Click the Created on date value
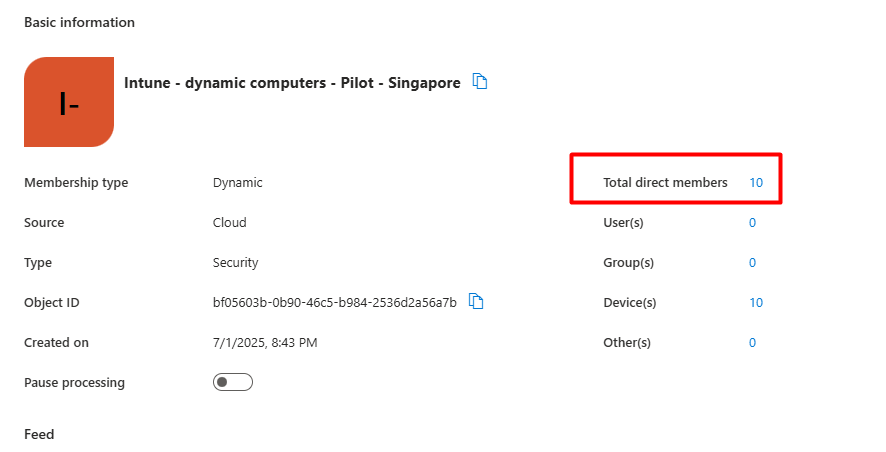The image size is (886, 452). pos(265,343)
